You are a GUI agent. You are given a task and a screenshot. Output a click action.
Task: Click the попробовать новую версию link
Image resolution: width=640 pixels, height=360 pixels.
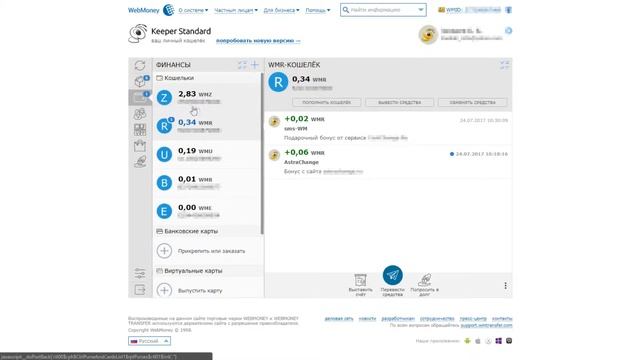tap(258, 41)
